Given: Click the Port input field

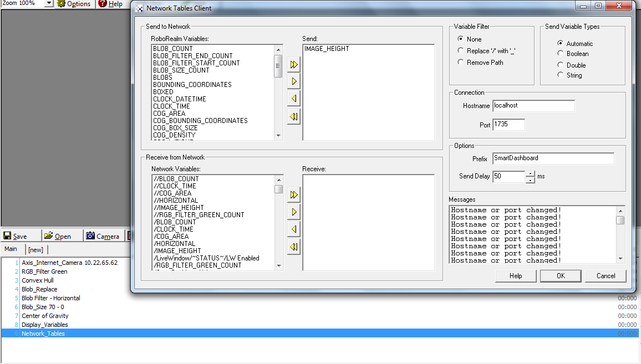Looking at the screenshot, I should [508, 124].
